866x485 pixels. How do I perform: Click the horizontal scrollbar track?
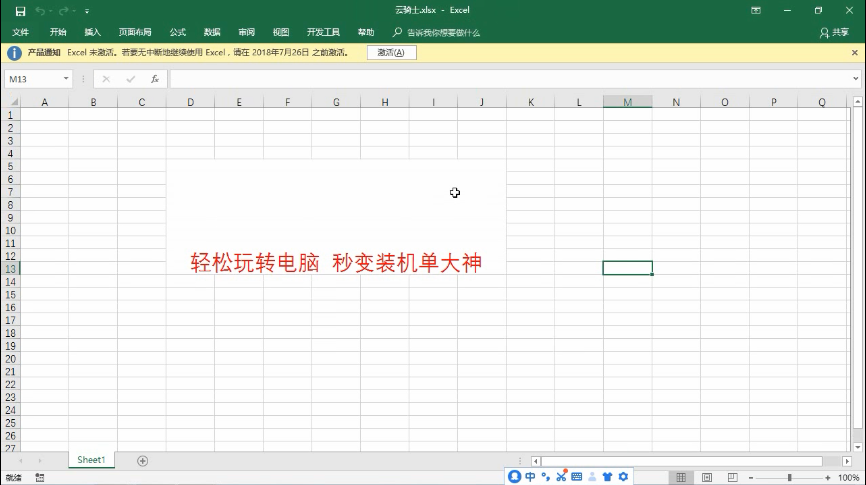pos(682,461)
